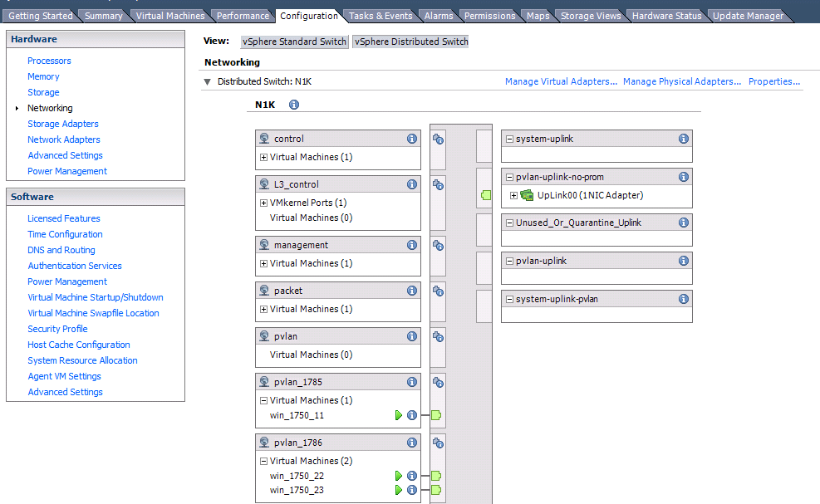Open distributed switch Properties link
Image resolution: width=820 pixels, height=504 pixels.
[x=774, y=81]
